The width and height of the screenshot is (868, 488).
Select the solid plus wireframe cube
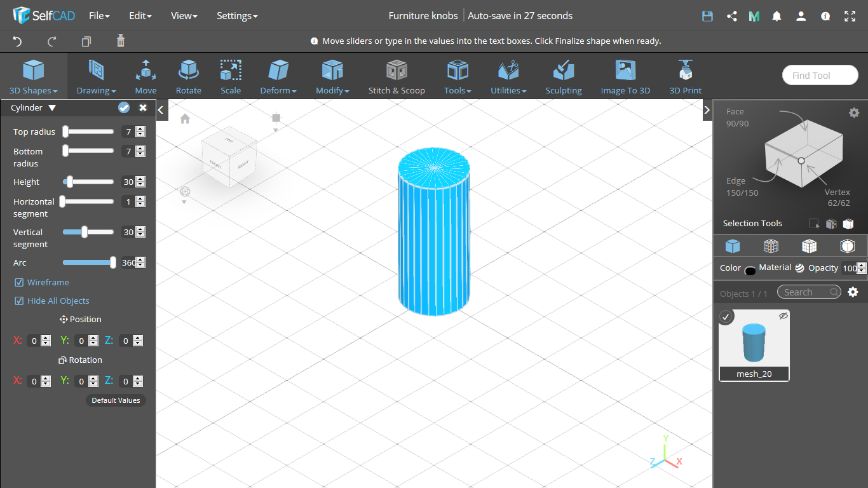pos(809,246)
